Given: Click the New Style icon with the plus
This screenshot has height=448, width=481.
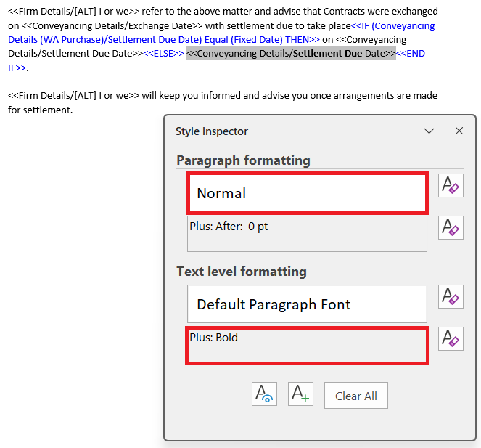Looking at the screenshot, I should (300, 394).
